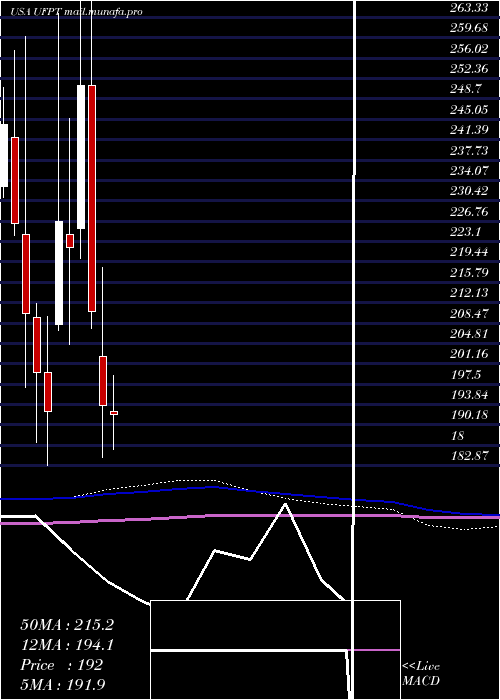Select the 223.1 price label
Image resolution: width=500 pixels, height=700 pixels.
(466, 232)
